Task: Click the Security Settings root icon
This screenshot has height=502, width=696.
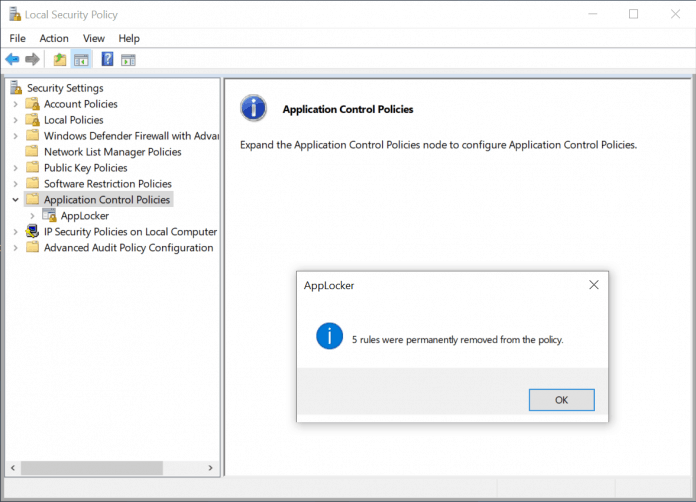Action: 16,87
